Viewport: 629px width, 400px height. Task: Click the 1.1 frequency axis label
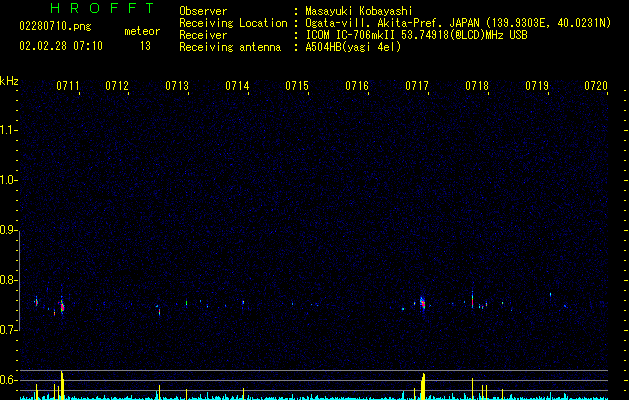click(x=9, y=130)
